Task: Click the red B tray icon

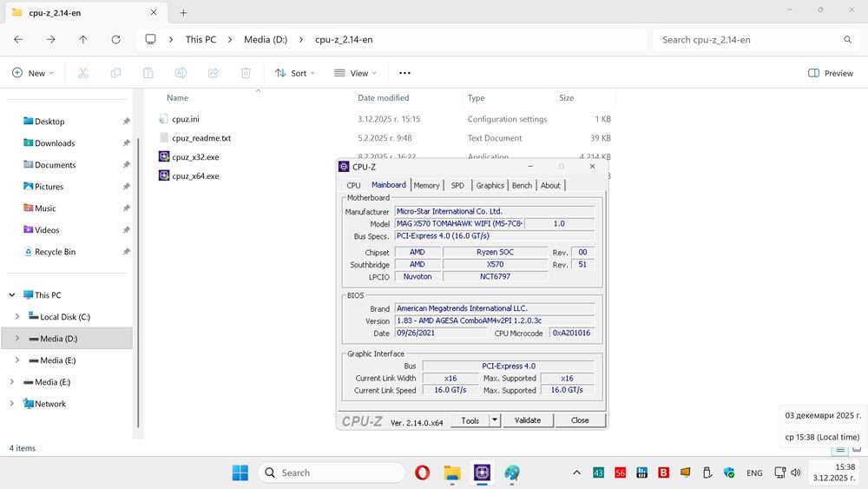Action: pos(663,473)
